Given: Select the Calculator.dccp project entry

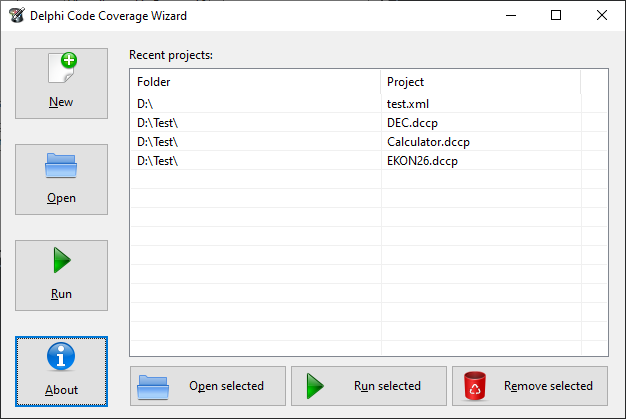Looking at the screenshot, I should (x=428, y=142).
